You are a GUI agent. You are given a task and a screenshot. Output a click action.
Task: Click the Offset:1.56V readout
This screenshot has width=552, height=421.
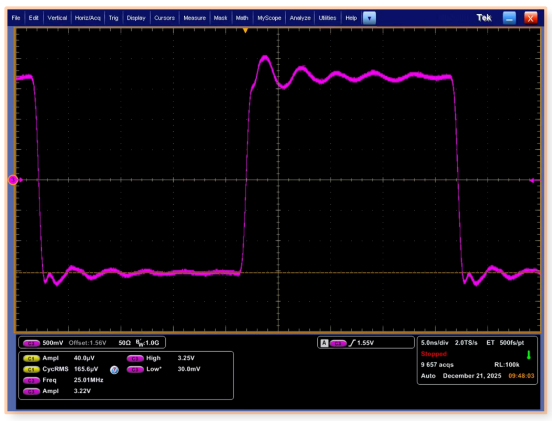click(87, 343)
